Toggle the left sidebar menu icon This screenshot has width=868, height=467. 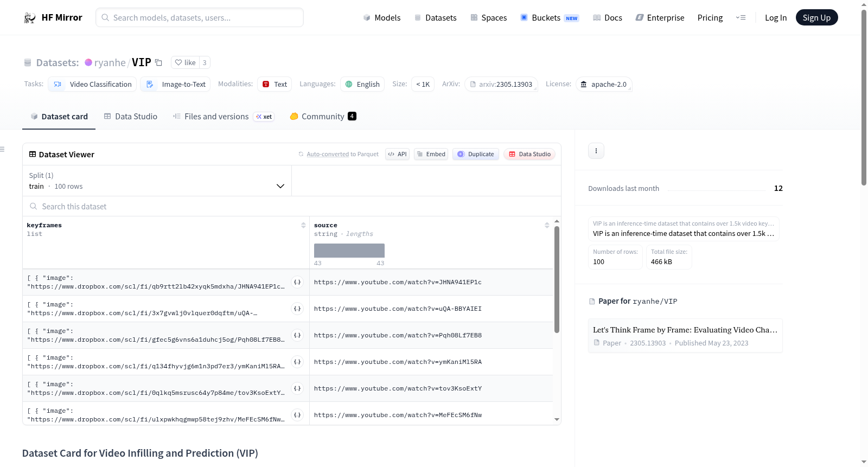pyautogui.click(x=3, y=149)
